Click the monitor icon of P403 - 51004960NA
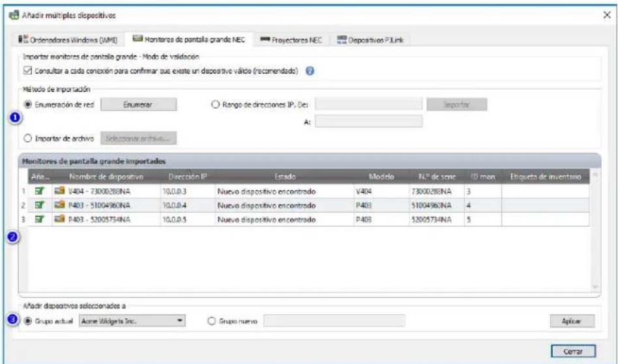This screenshot has width=618, height=364. click(59, 205)
